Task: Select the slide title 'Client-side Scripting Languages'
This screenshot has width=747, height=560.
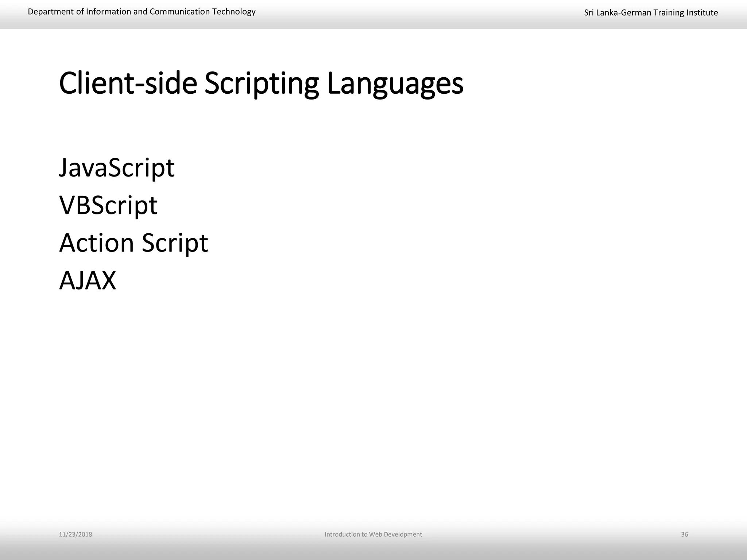Action: pos(261,84)
